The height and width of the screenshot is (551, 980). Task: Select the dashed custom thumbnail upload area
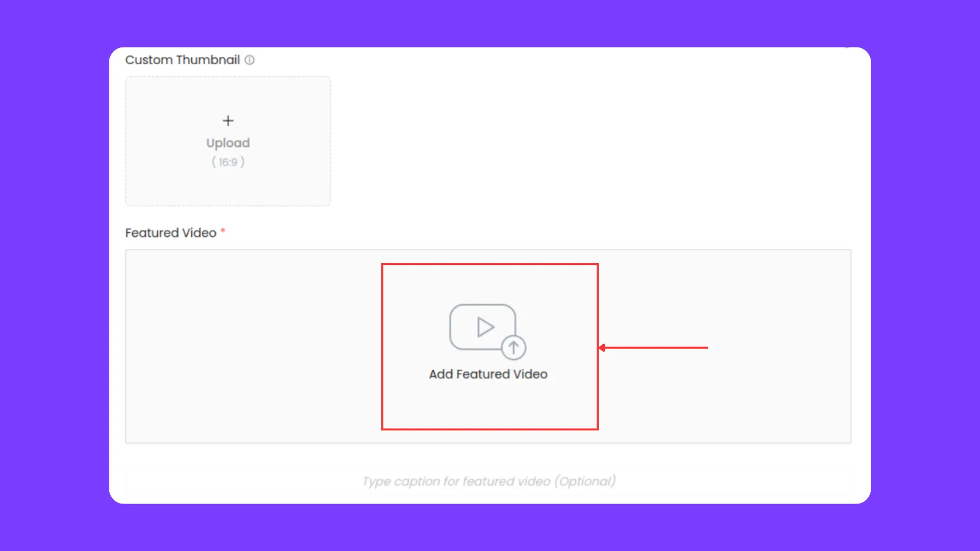click(x=228, y=141)
